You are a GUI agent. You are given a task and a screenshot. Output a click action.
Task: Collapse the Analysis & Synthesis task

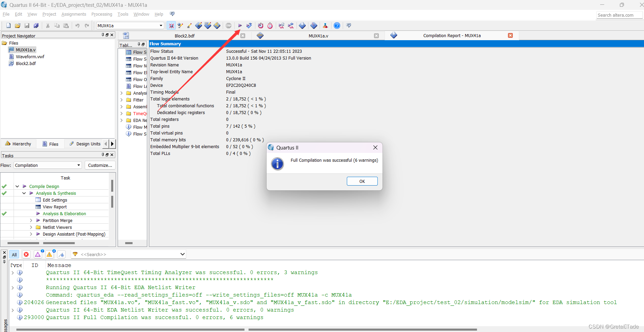coord(24,193)
